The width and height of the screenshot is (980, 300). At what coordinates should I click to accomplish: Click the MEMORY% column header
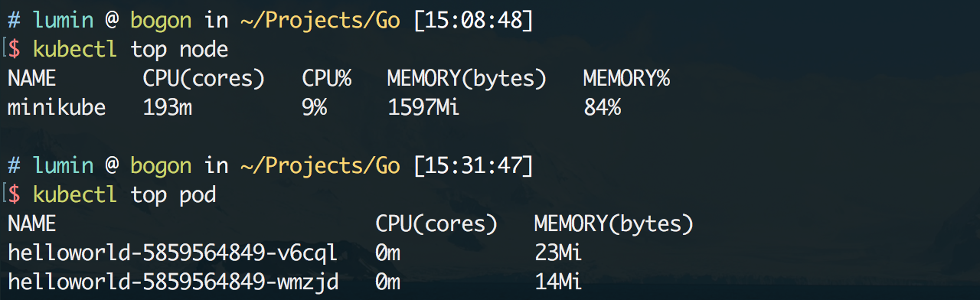[x=626, y=79]
